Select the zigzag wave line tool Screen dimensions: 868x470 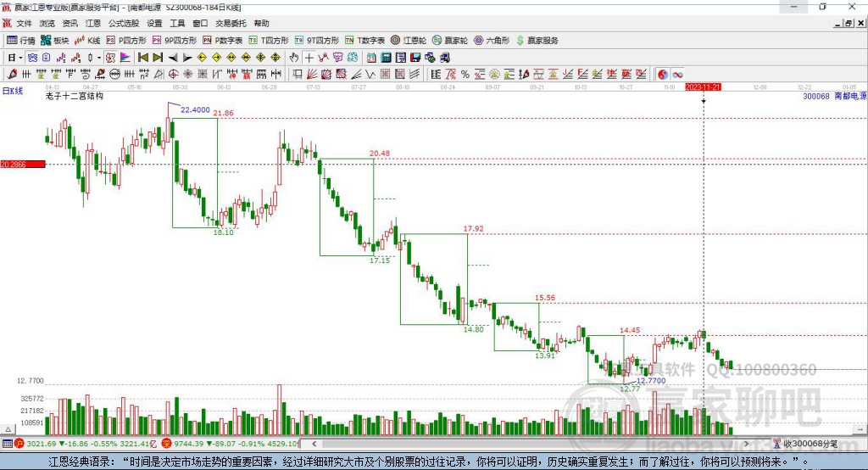tap(370, 75)
